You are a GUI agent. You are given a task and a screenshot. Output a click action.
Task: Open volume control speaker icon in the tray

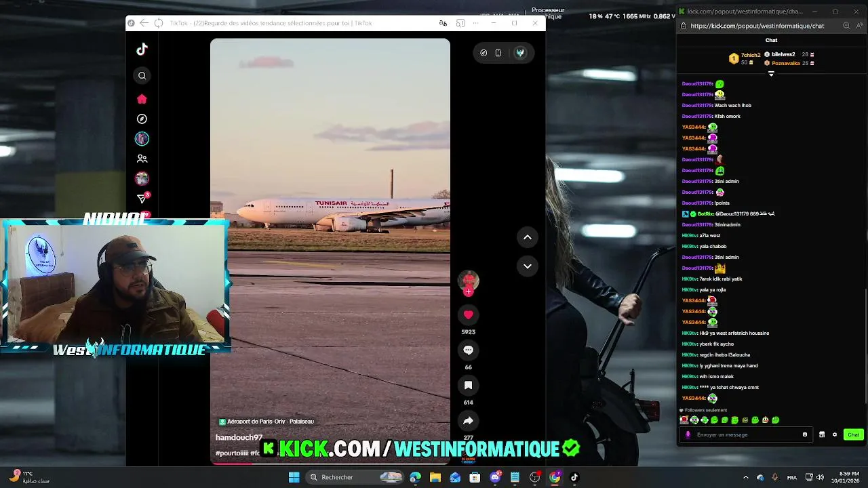pyautogui.click(x=820, y=477)
